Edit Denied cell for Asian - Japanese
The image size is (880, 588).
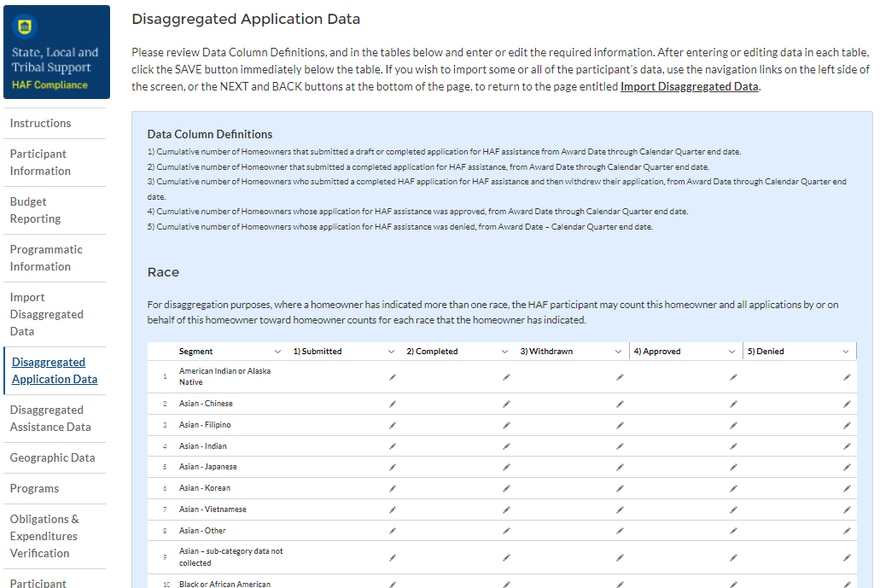847,468
